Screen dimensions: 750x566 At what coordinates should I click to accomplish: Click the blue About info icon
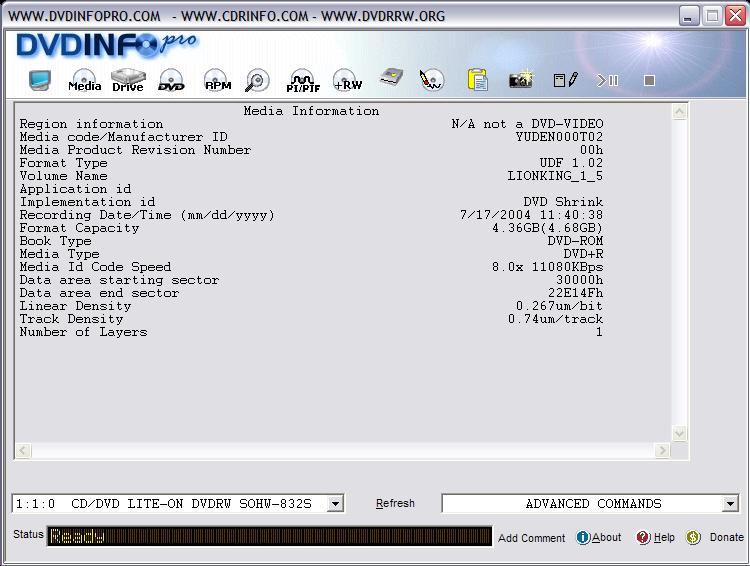pyautogui.click(x=583, y=537)
